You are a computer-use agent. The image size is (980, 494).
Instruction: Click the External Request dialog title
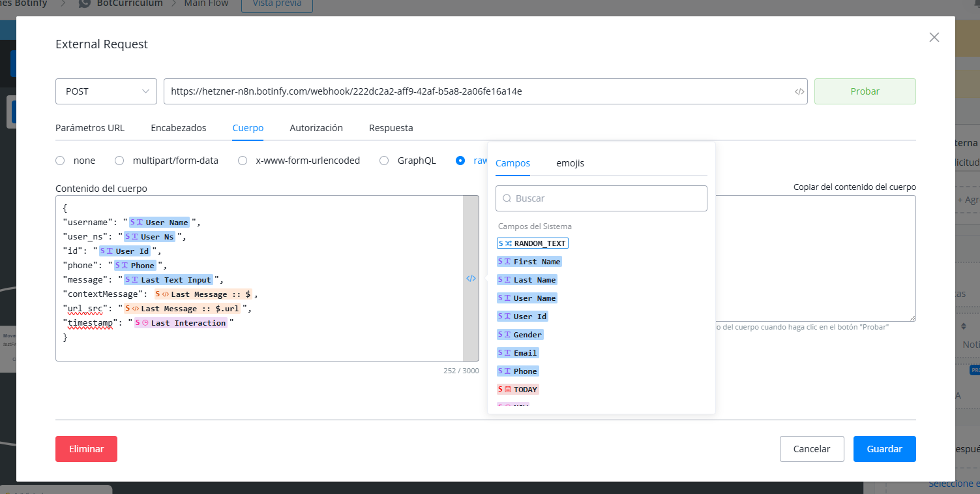(102, 44)
